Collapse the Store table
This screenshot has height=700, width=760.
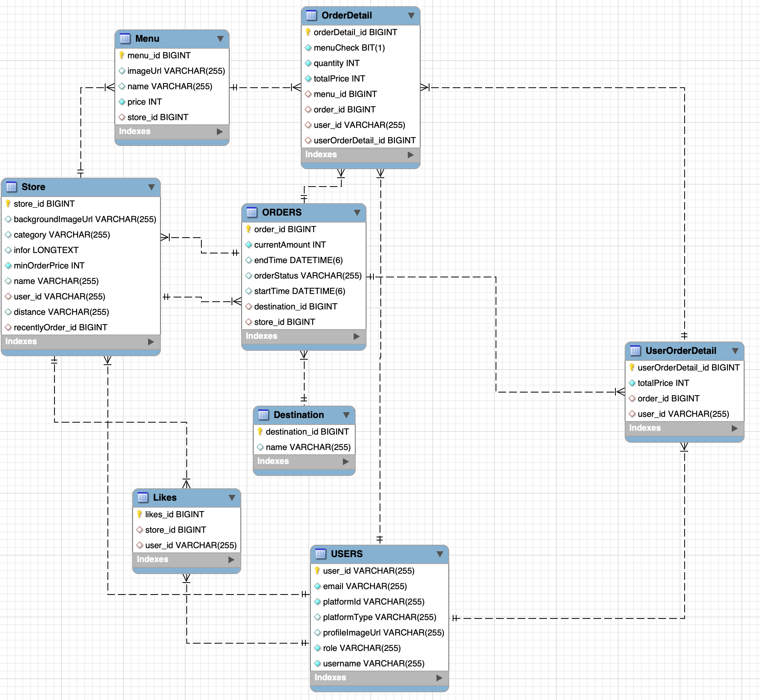point(152,187)
